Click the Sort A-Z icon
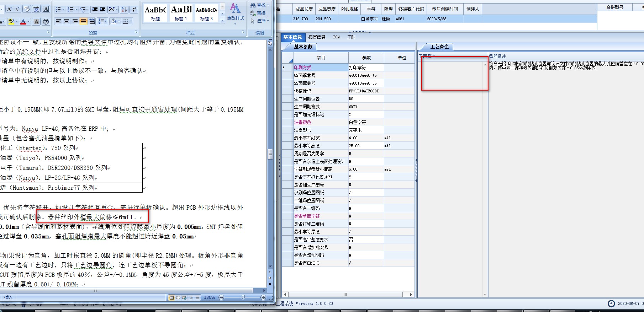This screenshot has height=312, width=644. tap(124, 10)
